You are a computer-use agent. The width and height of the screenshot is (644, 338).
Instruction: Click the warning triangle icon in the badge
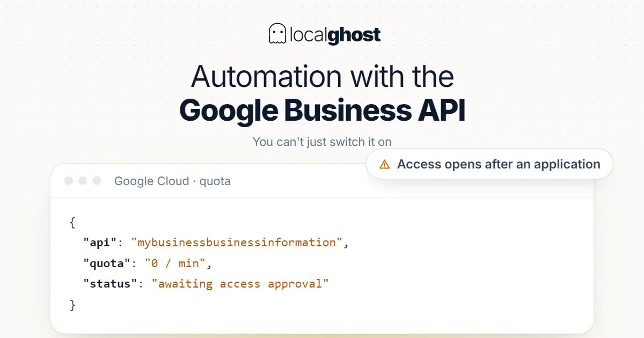384,165
